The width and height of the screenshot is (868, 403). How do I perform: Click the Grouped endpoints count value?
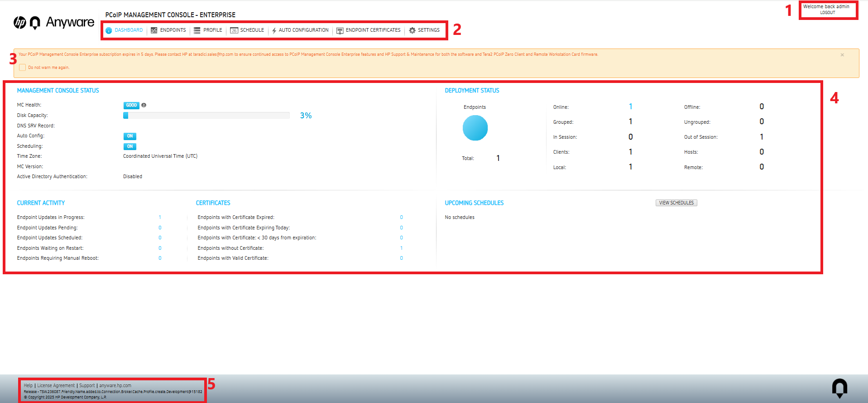(630, 121)
